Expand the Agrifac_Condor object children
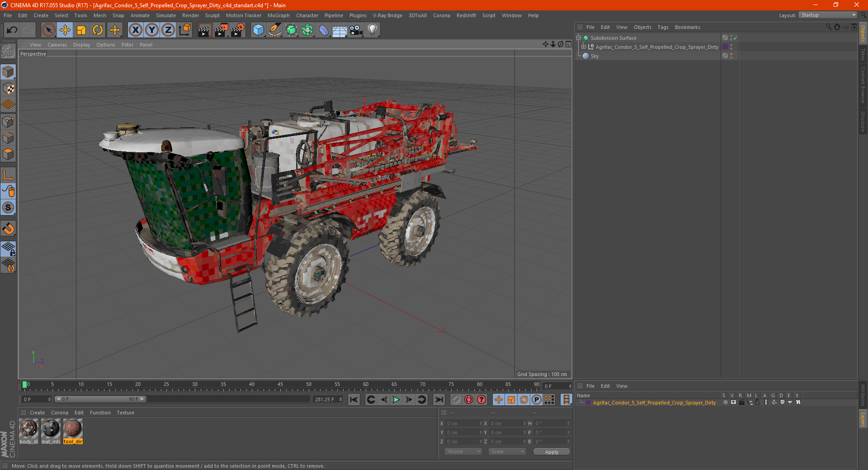 click(x=584, y=47)
